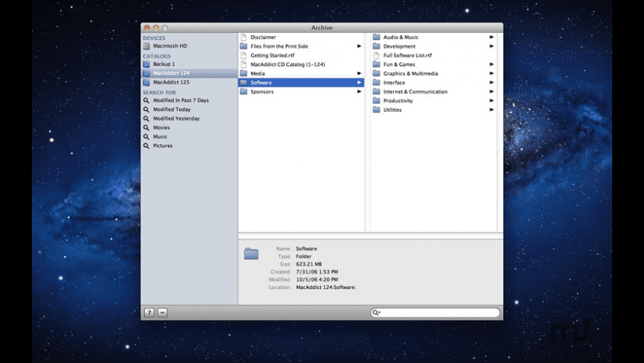
Task: Click the Full Software List.rtf file icon
Action: click(376, 55)
